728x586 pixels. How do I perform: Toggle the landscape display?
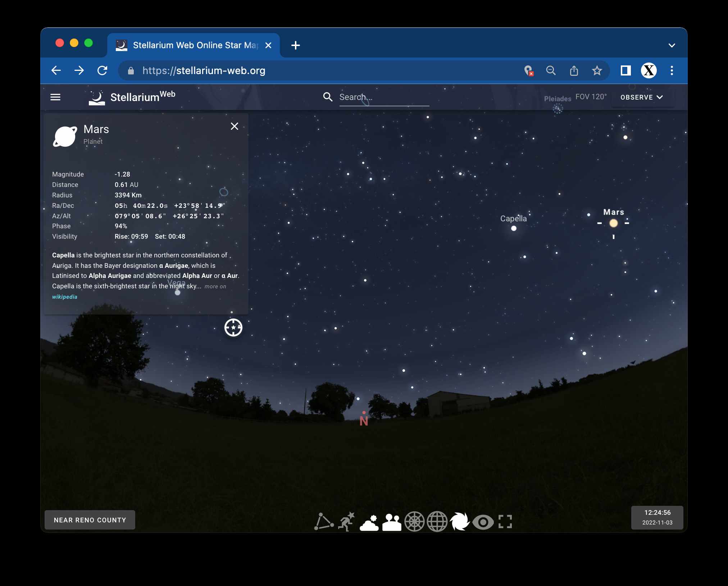click(x=392, y=522)
